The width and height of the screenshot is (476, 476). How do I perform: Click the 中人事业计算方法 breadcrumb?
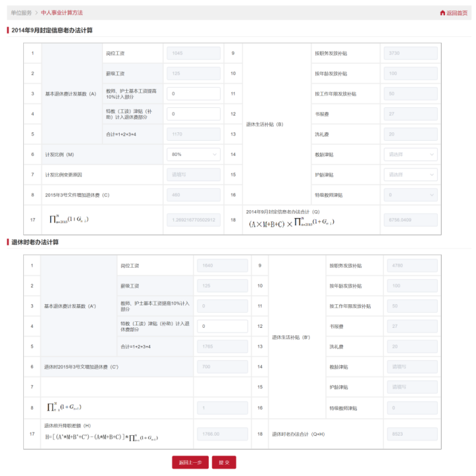[61, 13]
